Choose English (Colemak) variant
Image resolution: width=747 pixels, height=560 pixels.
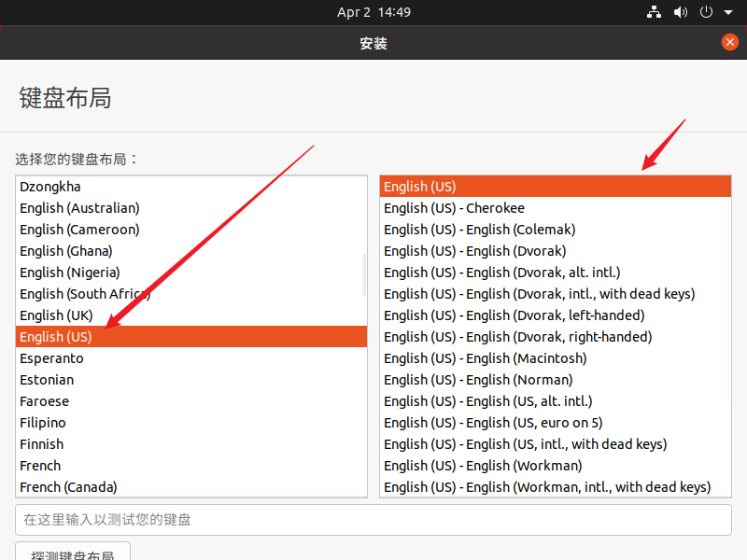click(556, 230)
